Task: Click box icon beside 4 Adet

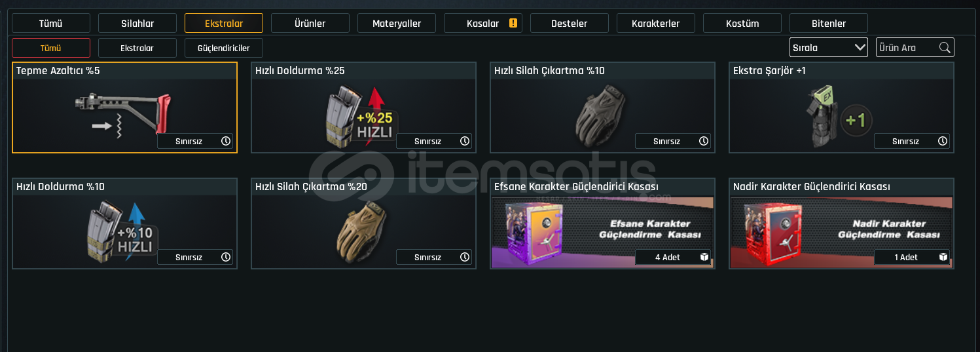Action: (x=704, y=257)
